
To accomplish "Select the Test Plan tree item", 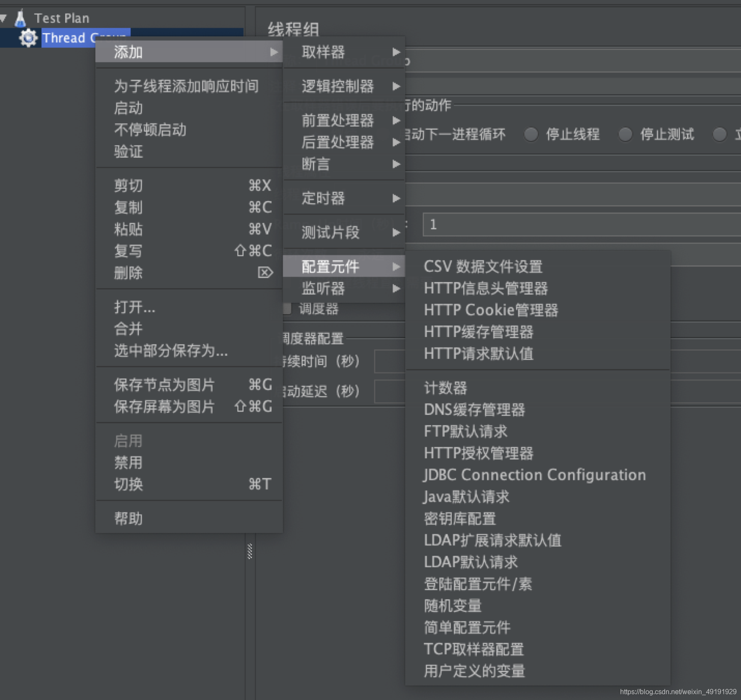I will pos(62,18).
